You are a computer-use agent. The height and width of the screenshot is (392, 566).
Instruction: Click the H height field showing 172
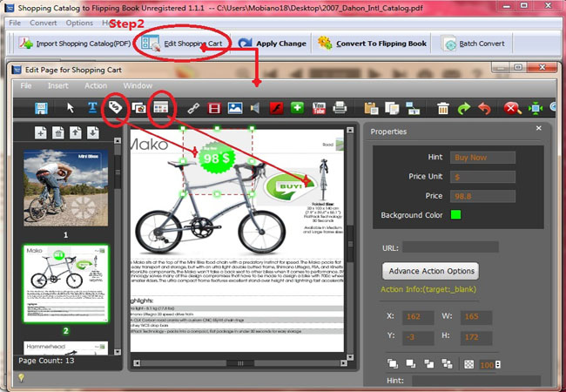(476, 337)
